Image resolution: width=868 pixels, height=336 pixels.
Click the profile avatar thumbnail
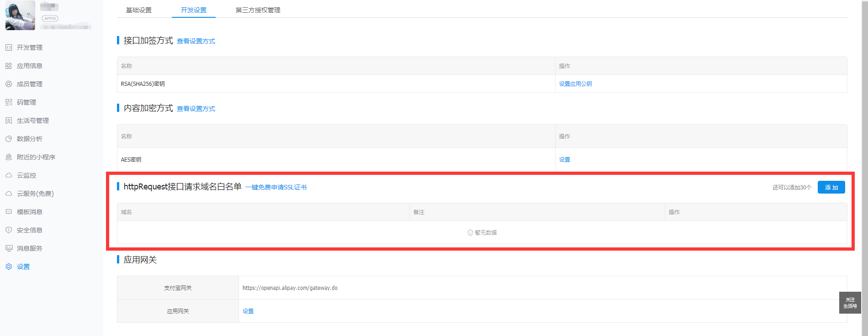(x=20, y=16)
